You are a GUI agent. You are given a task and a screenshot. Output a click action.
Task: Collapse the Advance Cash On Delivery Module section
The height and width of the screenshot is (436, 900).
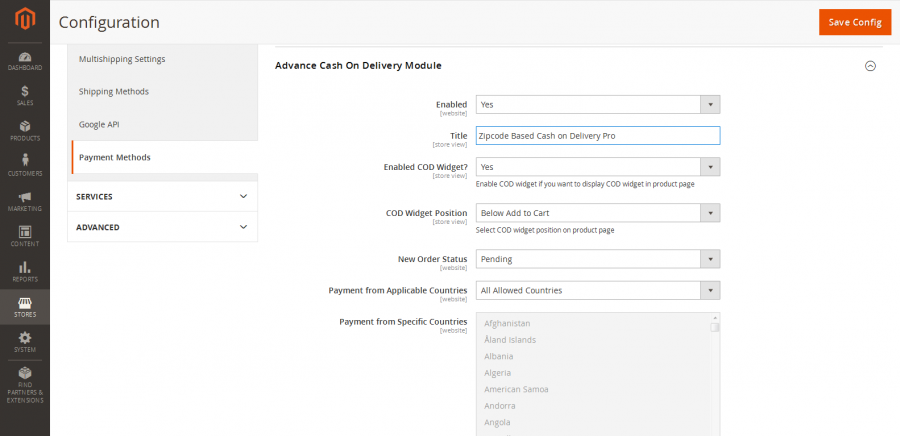tap(870, 66)
